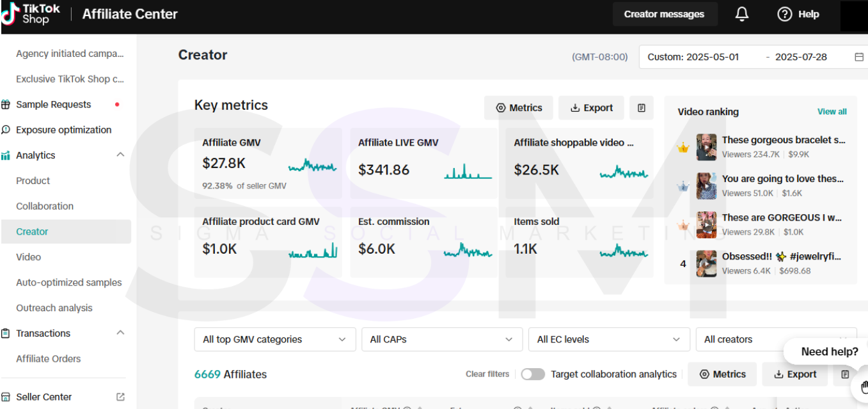Click the 6669 Affiliates count

(x=230, y=374)
